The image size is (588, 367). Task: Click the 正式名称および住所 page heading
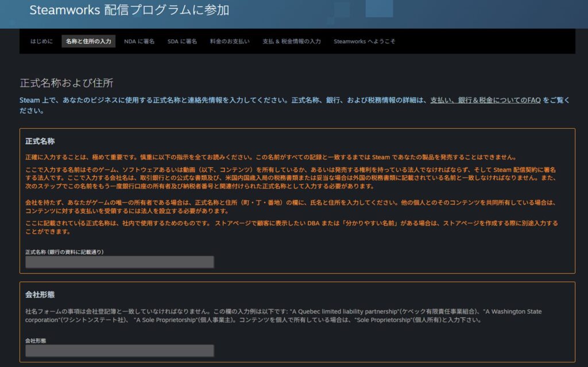point(66,83)
